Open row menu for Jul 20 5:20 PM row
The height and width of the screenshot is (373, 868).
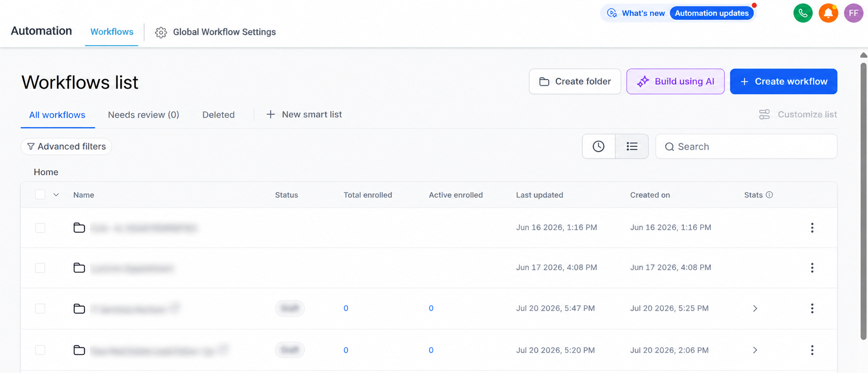(x=812, y=350)
